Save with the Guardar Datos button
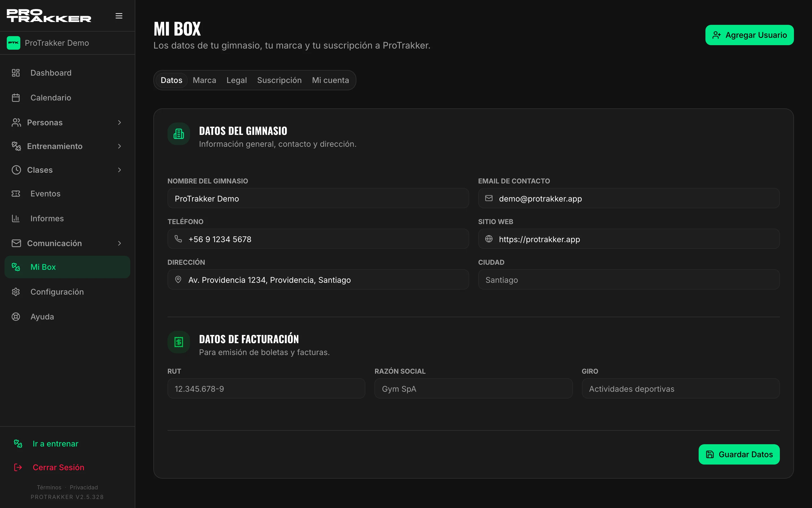 tap(739, 454)
